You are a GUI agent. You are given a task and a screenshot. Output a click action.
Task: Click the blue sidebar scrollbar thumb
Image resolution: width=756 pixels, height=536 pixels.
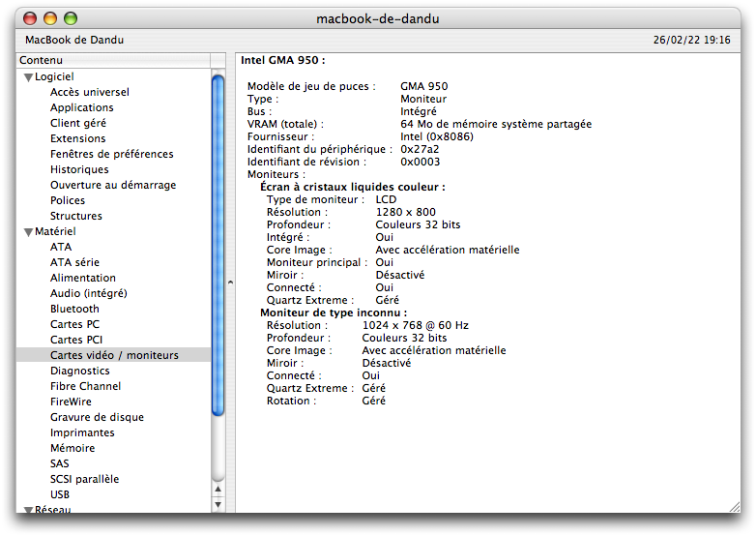pyautogui.click(x=218, y=245)
